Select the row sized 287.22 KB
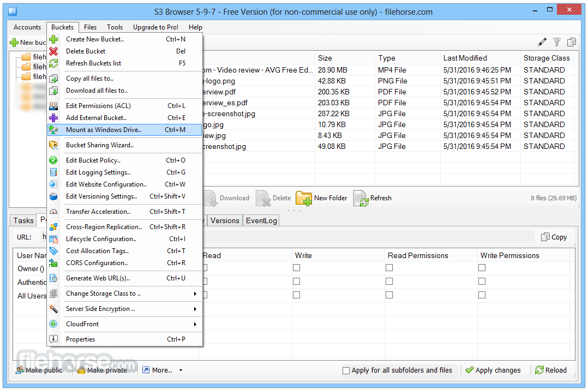The image size is (588, 389). pyautogui.click(x=388, y=113)
